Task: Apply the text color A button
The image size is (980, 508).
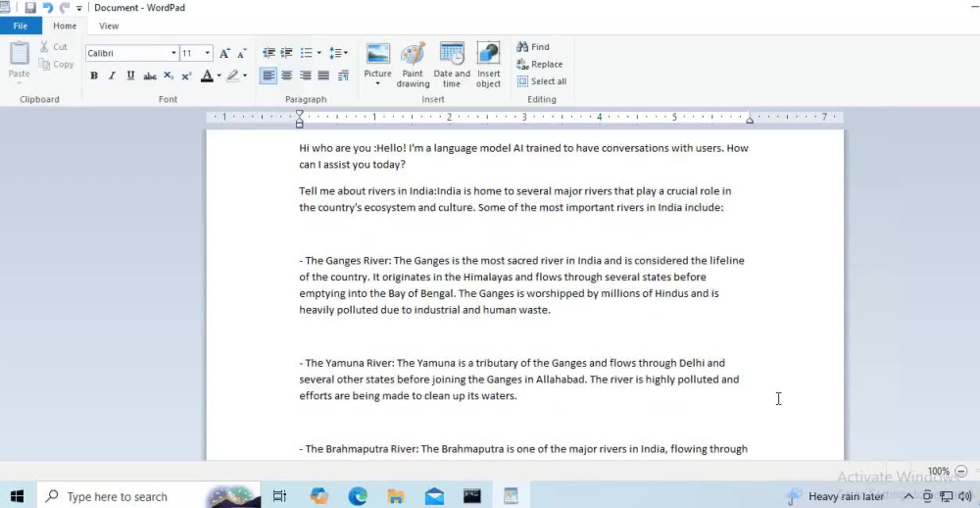Action: (207, 76)
